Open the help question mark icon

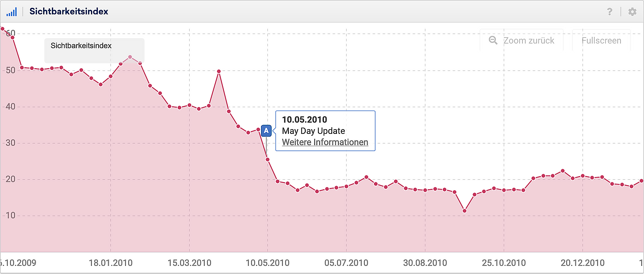(609, 12)
